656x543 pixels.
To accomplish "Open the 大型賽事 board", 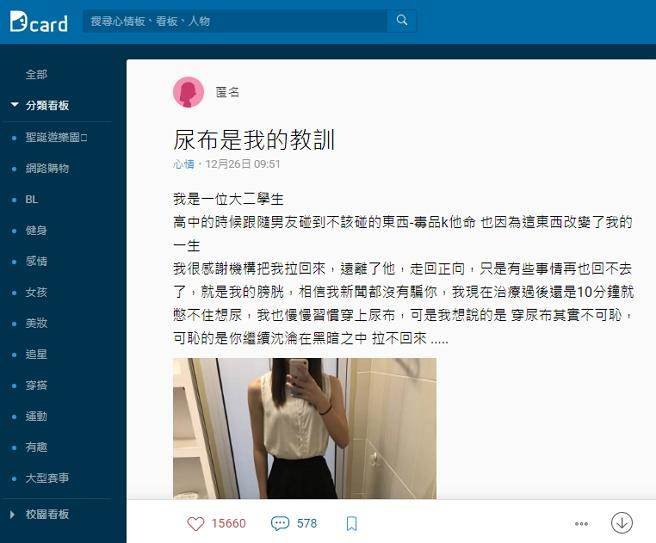I will [47, 478].
